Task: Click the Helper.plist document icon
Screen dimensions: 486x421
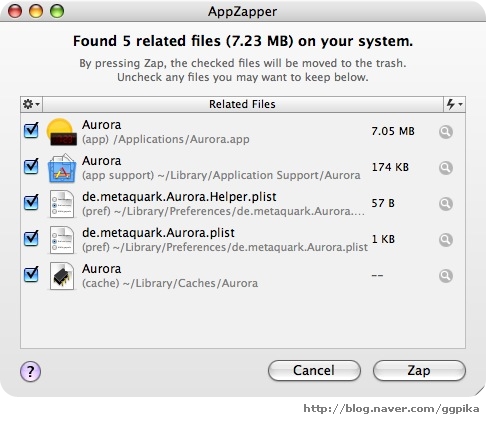Action: tap(62, 204)
